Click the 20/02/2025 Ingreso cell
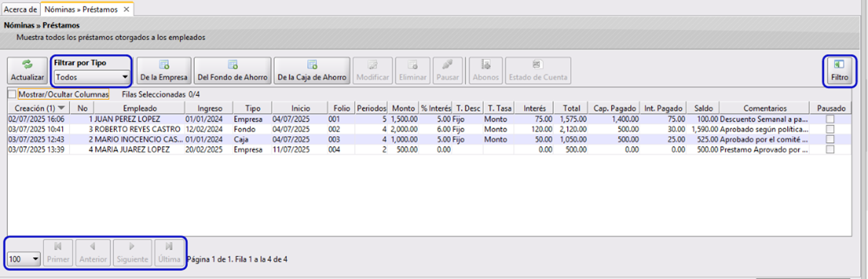868x279 pixels. coord(209,149)
